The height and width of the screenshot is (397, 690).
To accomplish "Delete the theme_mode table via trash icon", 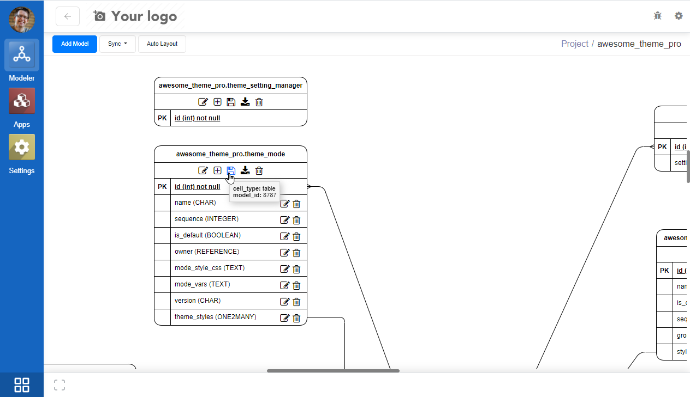I will (x=259, y=171).
